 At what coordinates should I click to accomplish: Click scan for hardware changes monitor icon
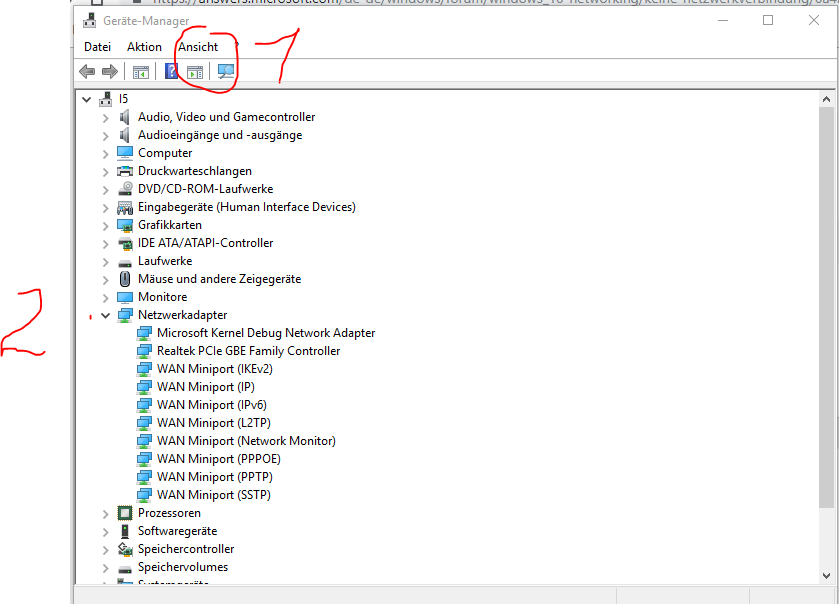pos(226,71)
